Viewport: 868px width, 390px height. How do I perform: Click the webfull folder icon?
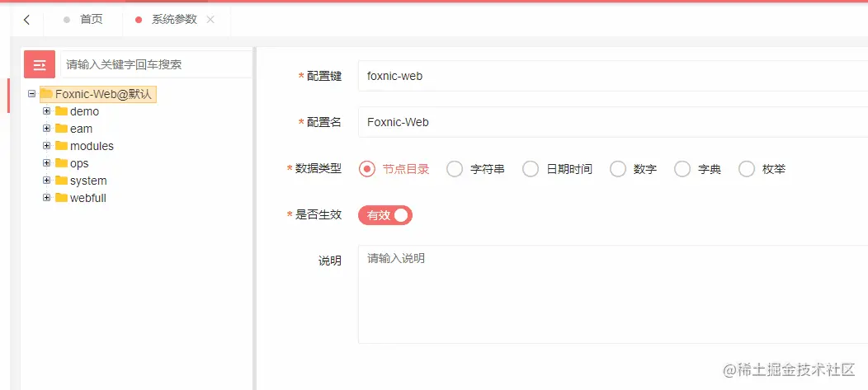pyautogui.click(x=61, y=198)
